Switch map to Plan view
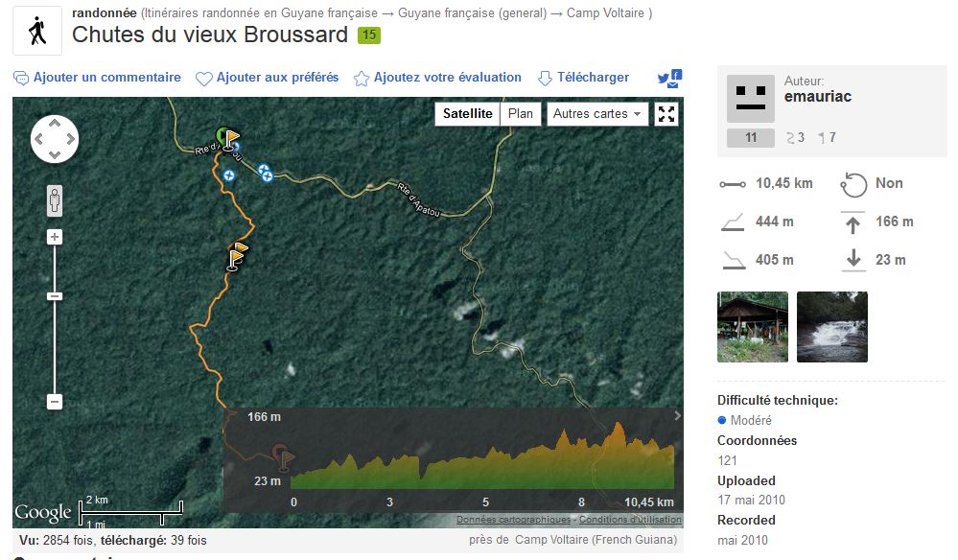958x560 pixels. click(521, 114)
